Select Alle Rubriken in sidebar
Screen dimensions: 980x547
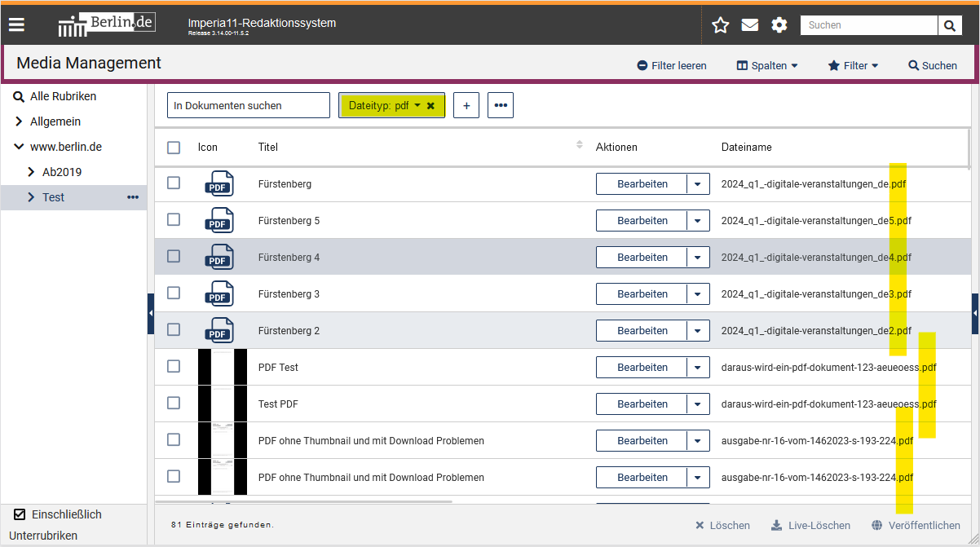[x=63, y=96]
